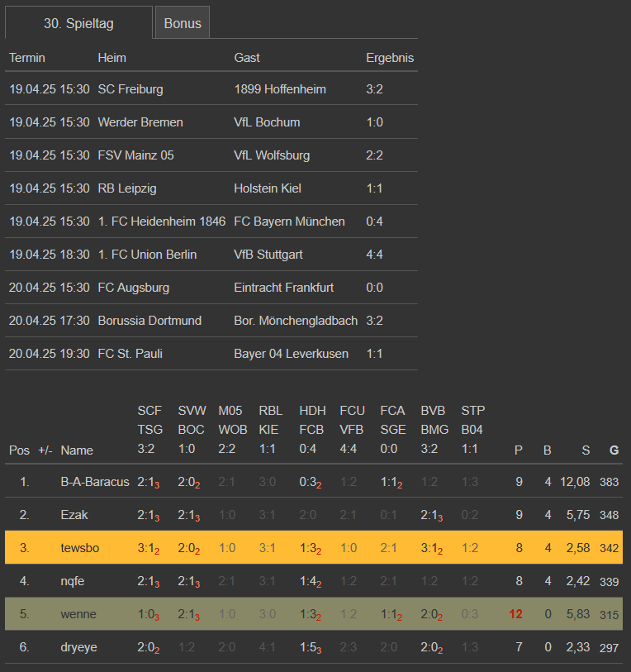Click the Ergebnis column header
This screenshot has width=631, height=672.
pyautogui.click(x=389, y=58)
